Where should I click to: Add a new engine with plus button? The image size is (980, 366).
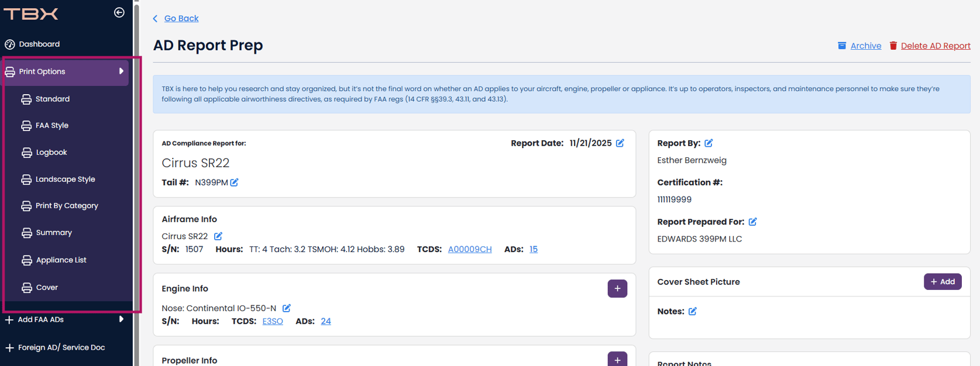coord(617,288)
